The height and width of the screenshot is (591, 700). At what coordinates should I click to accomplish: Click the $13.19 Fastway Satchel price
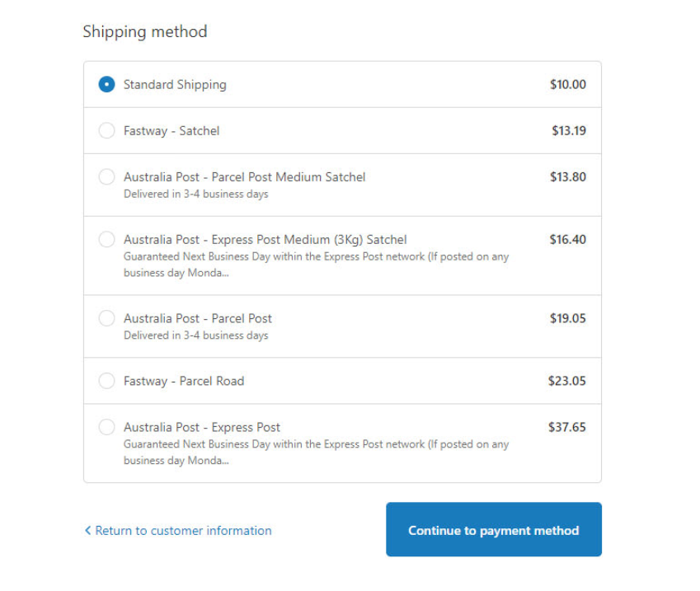[x=569, y=130]
